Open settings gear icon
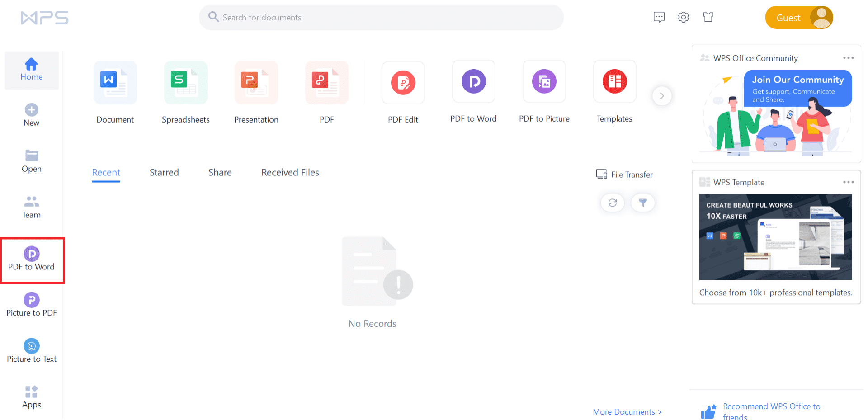 (684, 17)
